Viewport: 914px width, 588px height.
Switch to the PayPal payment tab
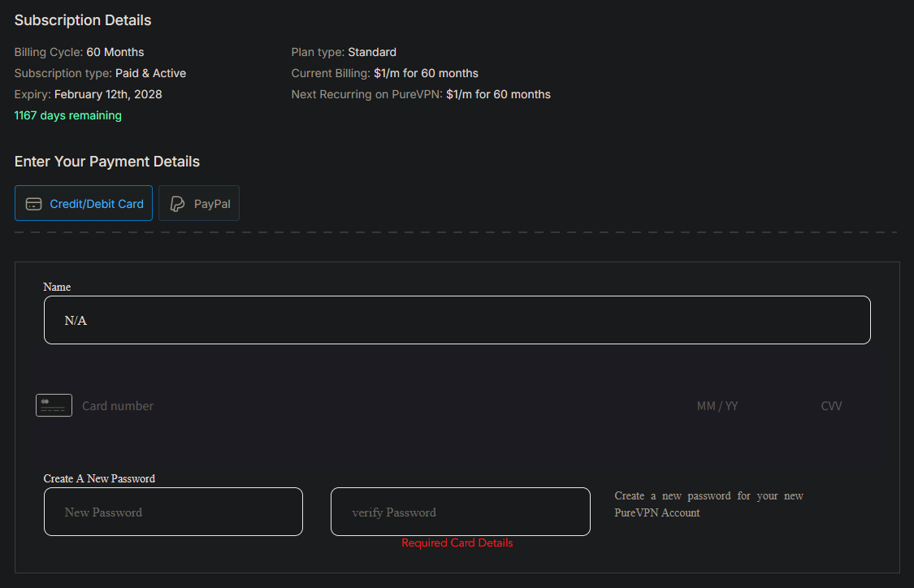point(199,203)
